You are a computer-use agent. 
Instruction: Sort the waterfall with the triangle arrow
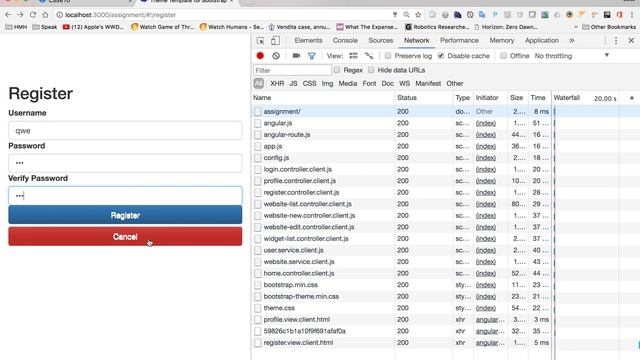coord(631,98)
